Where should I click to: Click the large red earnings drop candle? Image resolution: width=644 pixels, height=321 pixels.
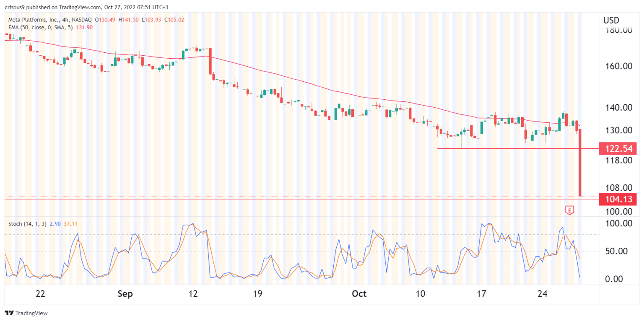pos(580,163)
